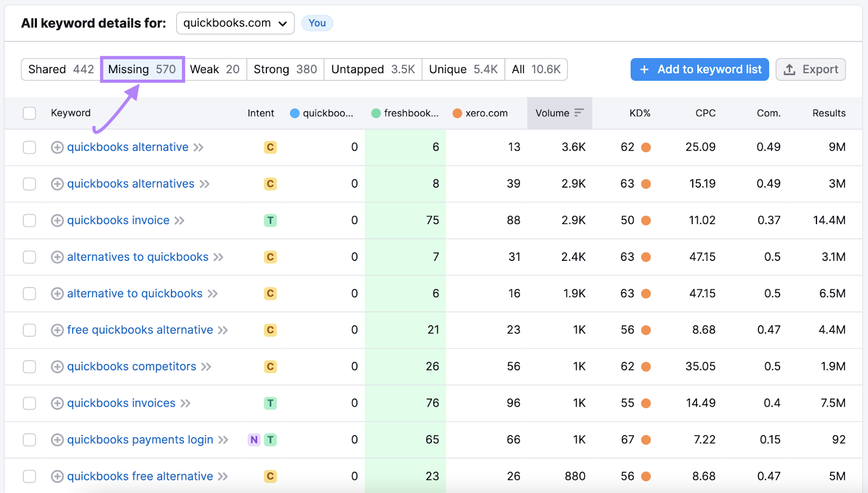This screenshot has width=868, height=493.
Task: Expand details for quickbooks competitors via plus icon
Action: [57, 367]
